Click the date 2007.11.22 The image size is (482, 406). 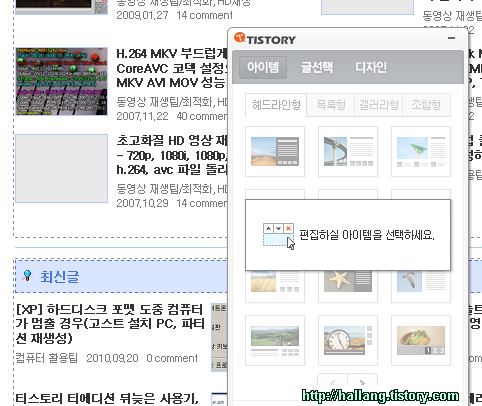(x=142, y=116)
